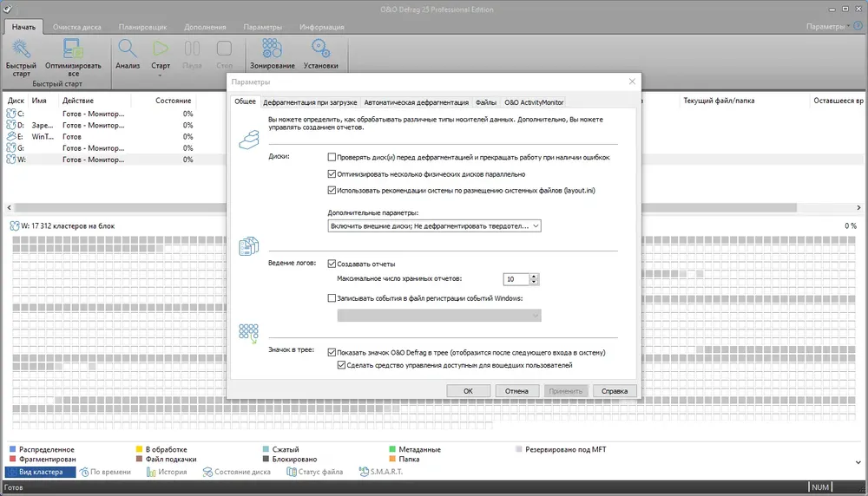Open История view
The height and width of the screenshot is (496, 868).
(x=166, y=472)
